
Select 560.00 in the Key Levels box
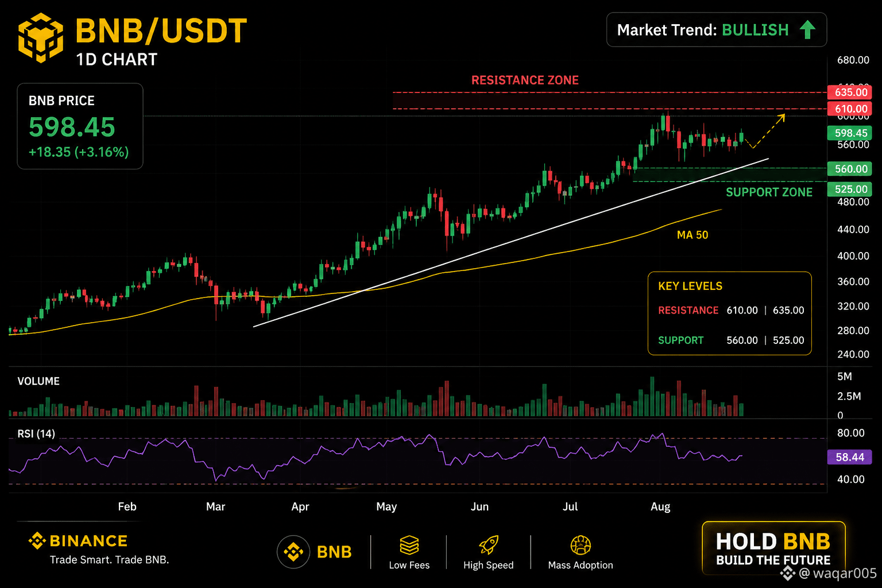point(742,340)
